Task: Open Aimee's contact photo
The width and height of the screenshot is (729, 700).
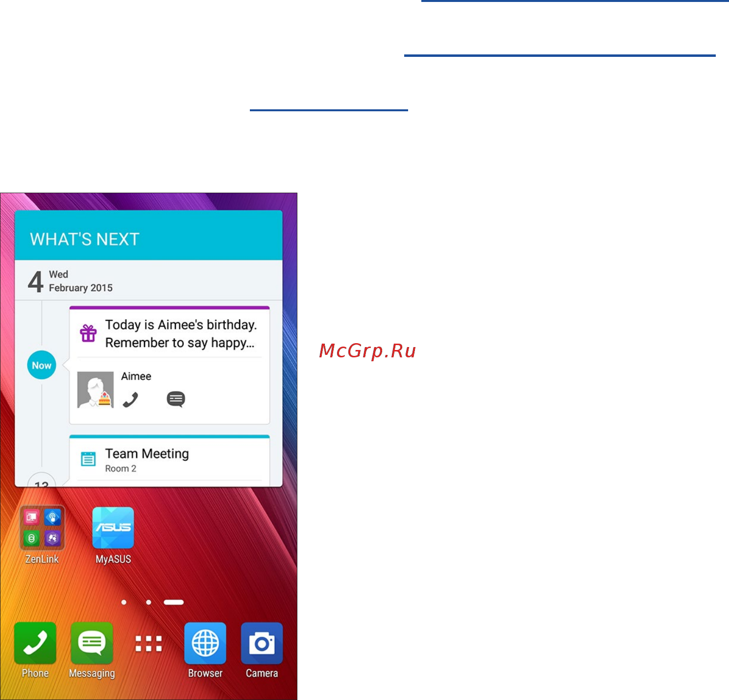Action: pyautogui.click(x=96, y=390)
